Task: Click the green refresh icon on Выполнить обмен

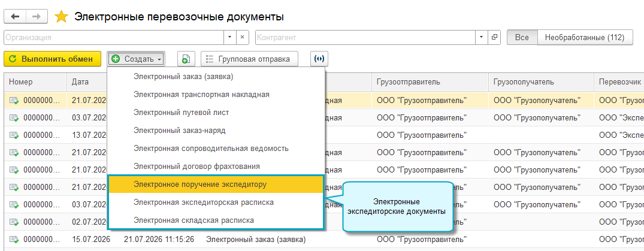Action: (13, 59)
